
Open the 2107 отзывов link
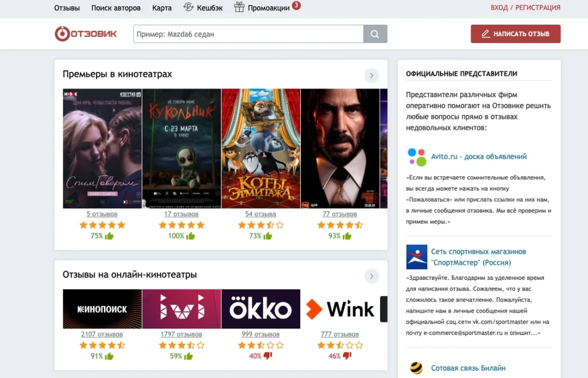tap(102, 334)
